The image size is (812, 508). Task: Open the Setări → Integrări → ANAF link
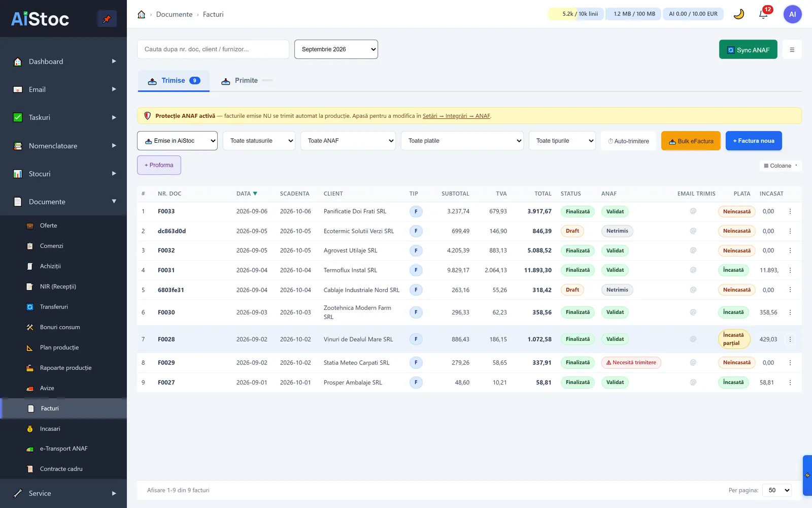click(x=456, y=116)
